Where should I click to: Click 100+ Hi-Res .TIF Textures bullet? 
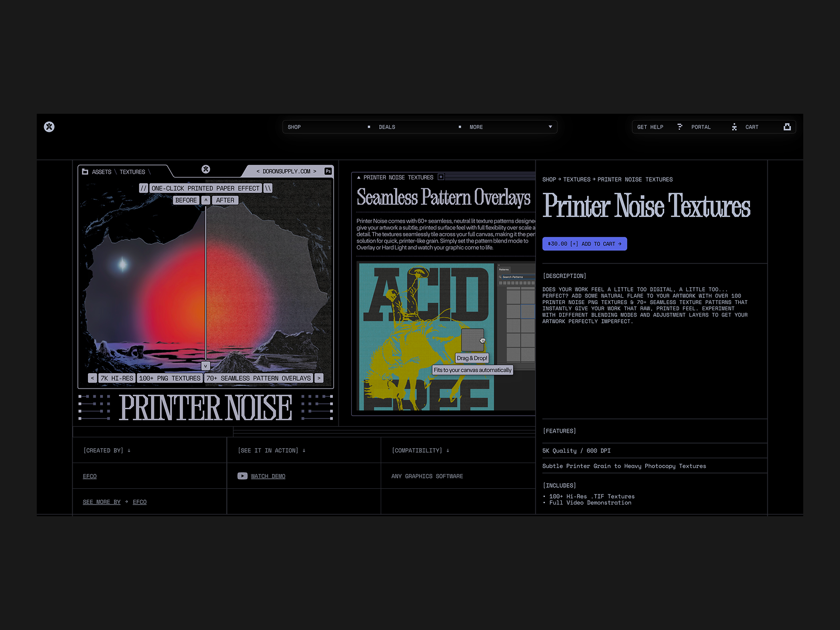[592, 497]
